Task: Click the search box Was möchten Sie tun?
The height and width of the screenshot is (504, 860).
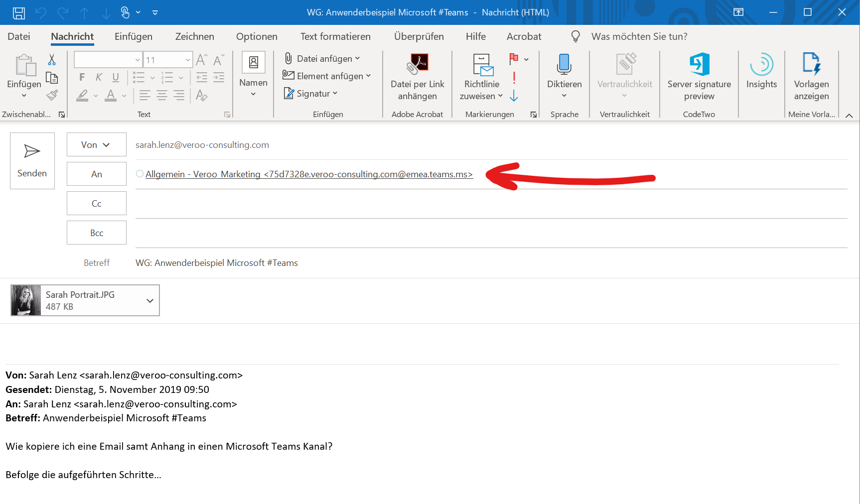Action: coord(639,36)
